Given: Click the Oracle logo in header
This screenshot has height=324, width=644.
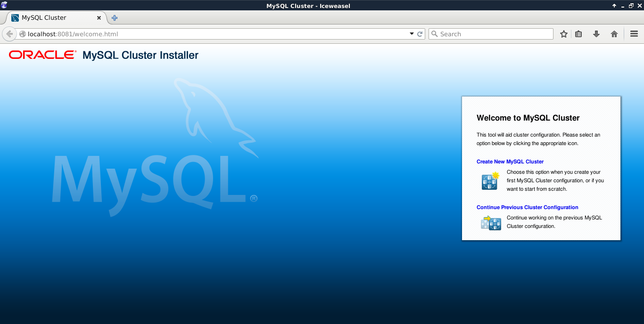Looking at the screenshot, I should (x=42, y=55).
